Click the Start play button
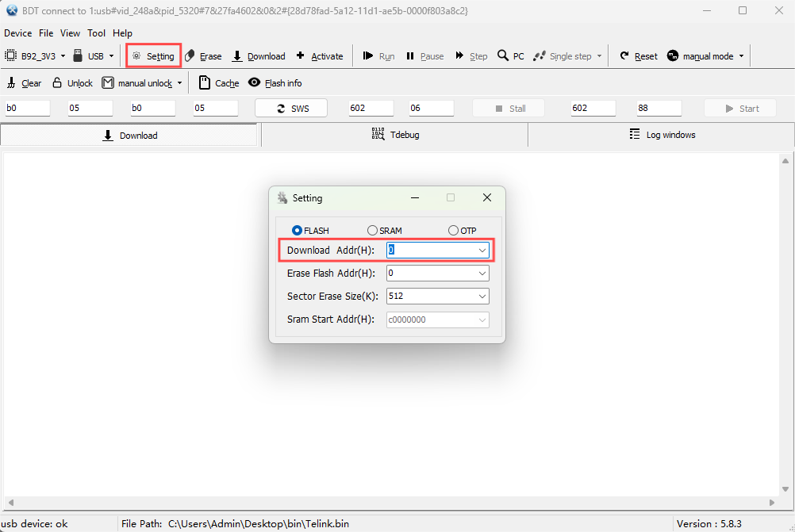 click(740, 108)
